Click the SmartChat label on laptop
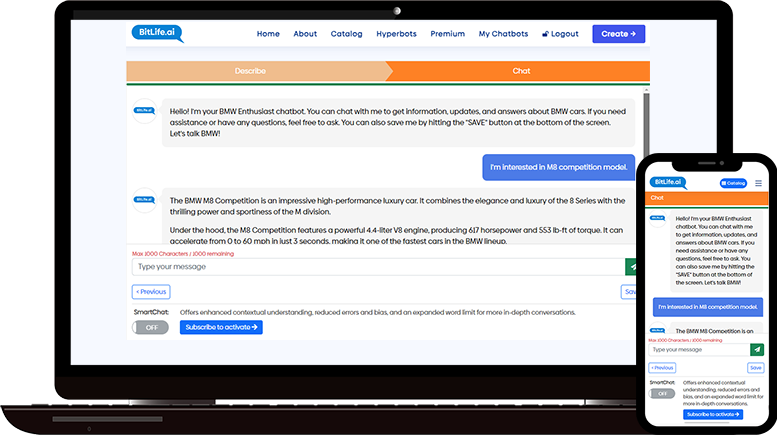 pyautogui.click(x=151, y=312)
